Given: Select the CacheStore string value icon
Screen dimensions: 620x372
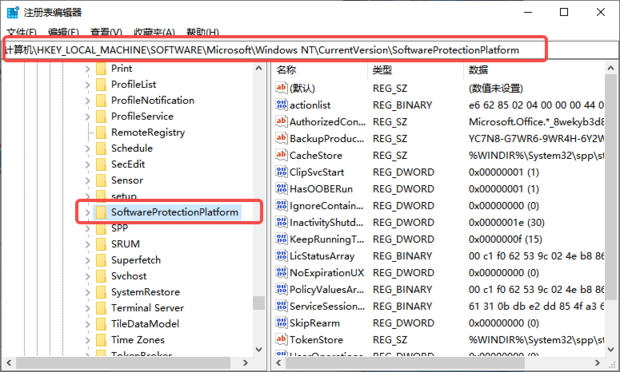Looking at the screenshot, I should point(281,155).
